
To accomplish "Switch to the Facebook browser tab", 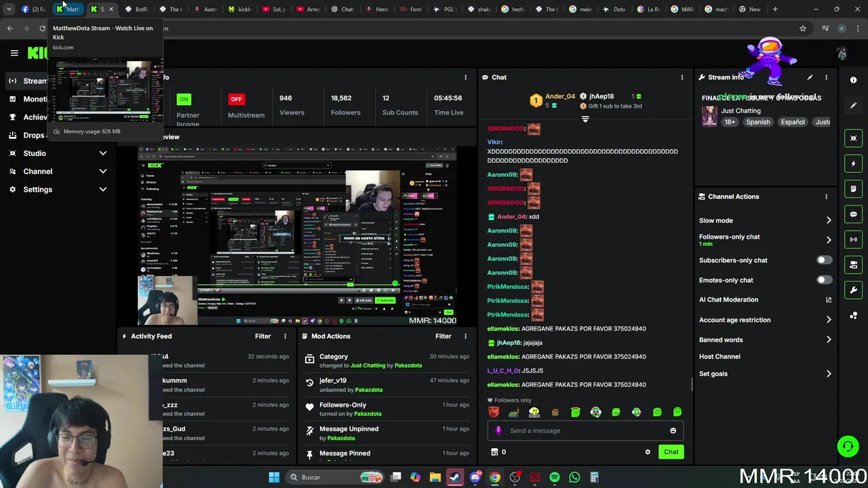I will tap(34, 9).
